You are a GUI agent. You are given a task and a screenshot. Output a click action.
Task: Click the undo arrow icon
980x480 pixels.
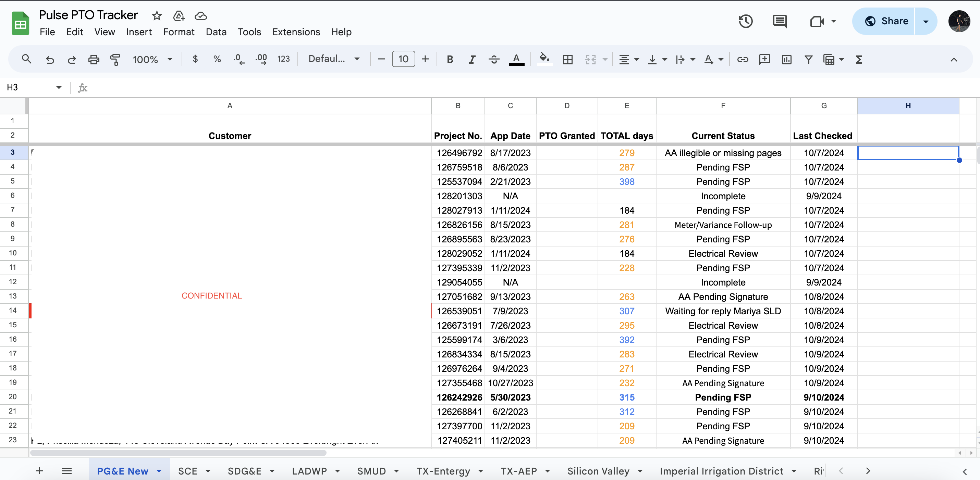click(x=50, y=59)
